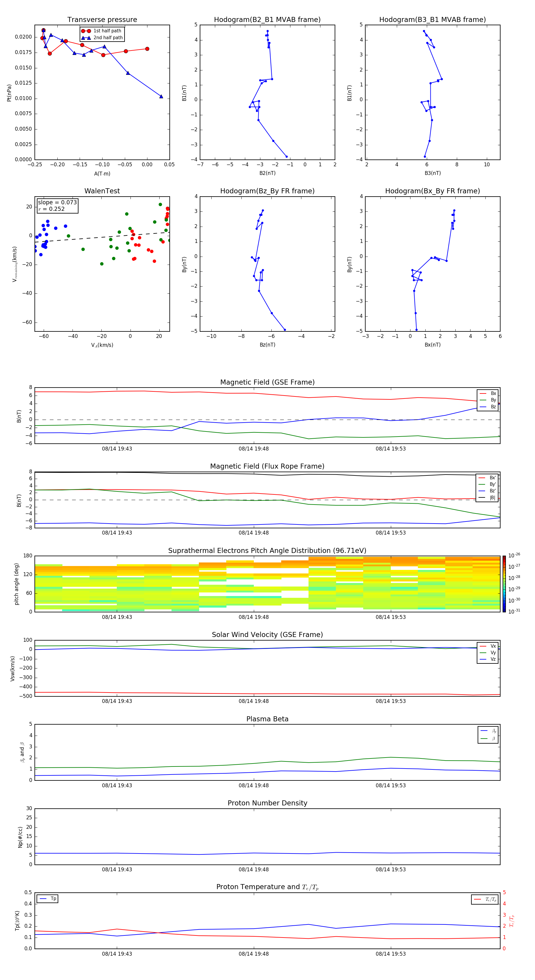535x980 pixels.
Task: Click the red 'Te/Tp' right axis label
Action: coord(512,921)
